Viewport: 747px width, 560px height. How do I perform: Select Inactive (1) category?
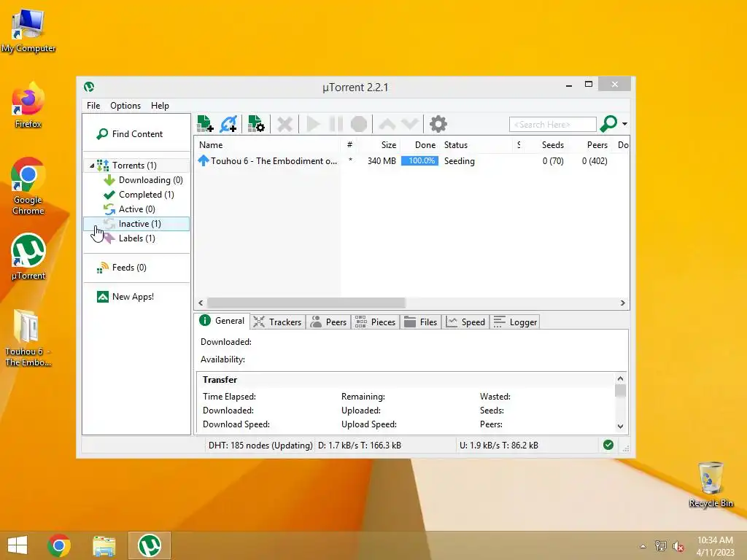tap(136, 224)
